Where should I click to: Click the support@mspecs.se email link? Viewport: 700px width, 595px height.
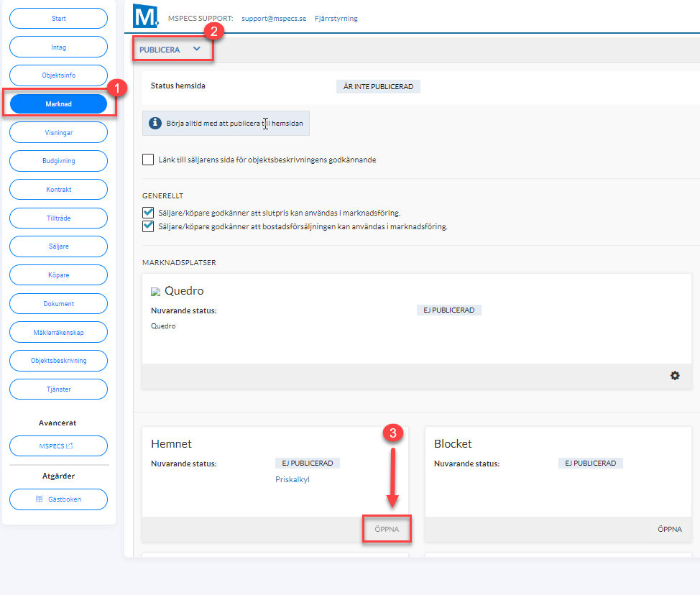pos(274,18)
